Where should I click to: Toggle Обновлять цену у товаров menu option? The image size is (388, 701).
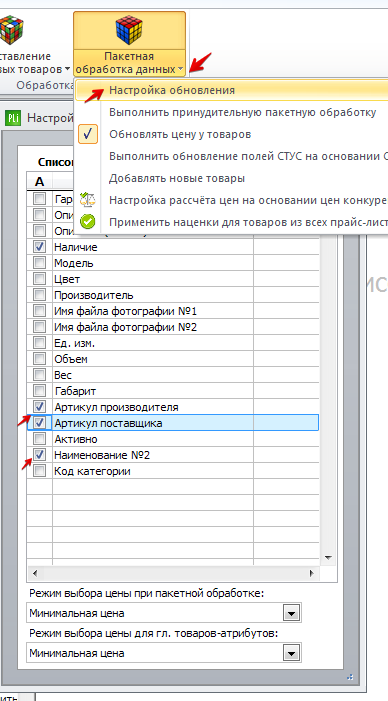tap(180, 134)
